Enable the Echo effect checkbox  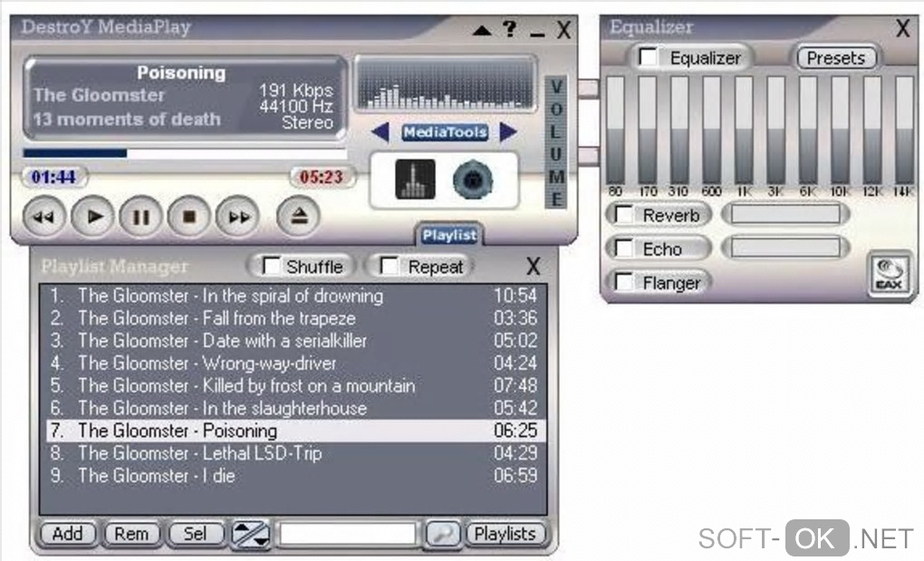point(623,248)
